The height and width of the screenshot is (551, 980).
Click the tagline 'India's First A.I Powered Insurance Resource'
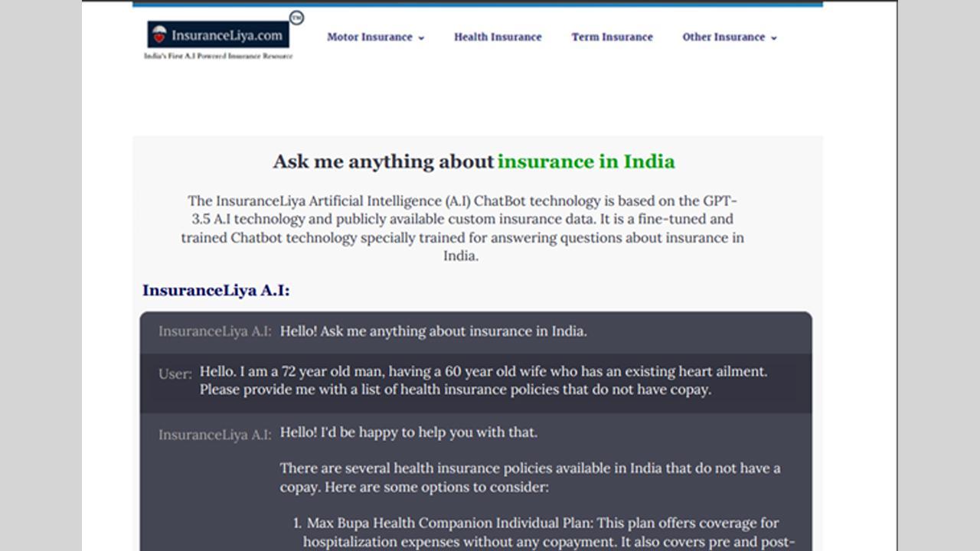coord(218,57)
